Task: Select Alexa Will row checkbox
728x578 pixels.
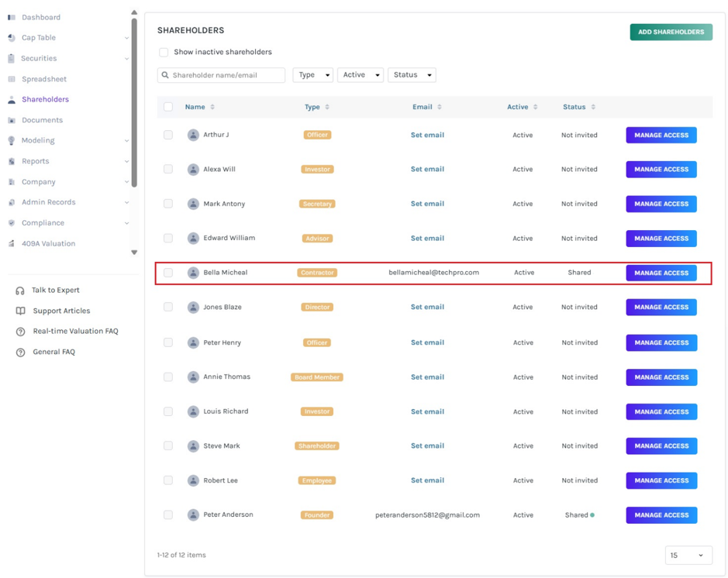Action: point(168,170)
